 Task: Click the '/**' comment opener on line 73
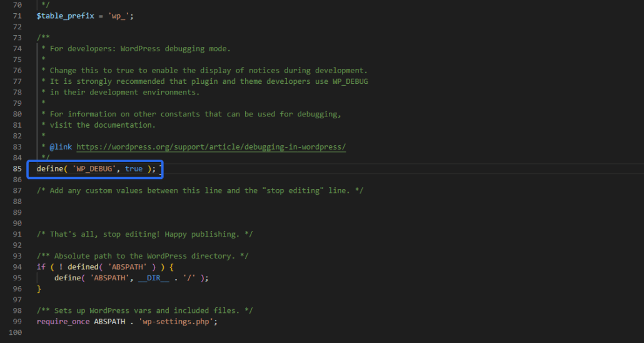click(43, 38)
